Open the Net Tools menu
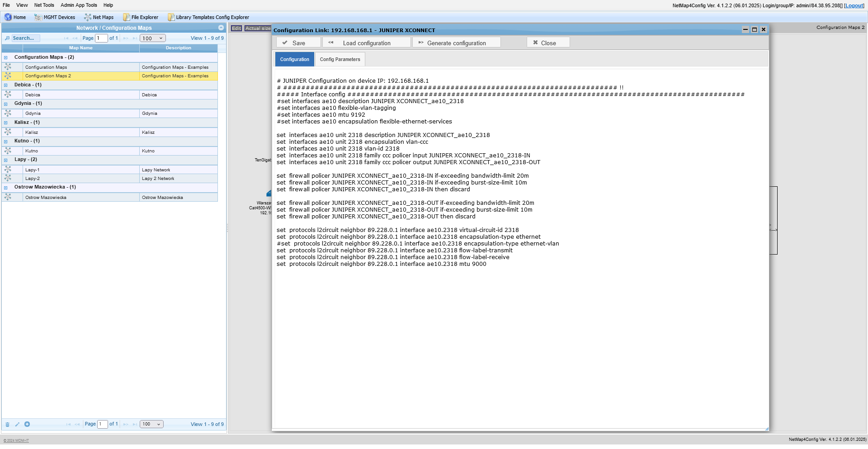This screenshot has height=449, width=868. [x=44, y=5]
